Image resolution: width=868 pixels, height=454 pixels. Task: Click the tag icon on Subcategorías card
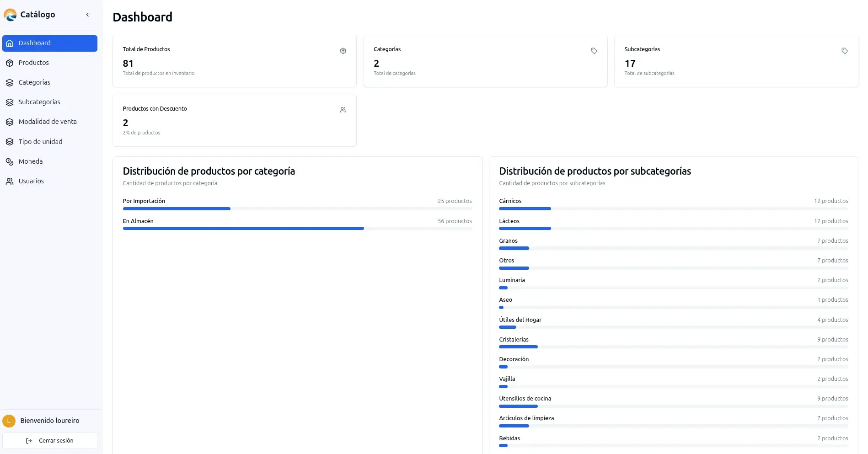tap(844, 51)
